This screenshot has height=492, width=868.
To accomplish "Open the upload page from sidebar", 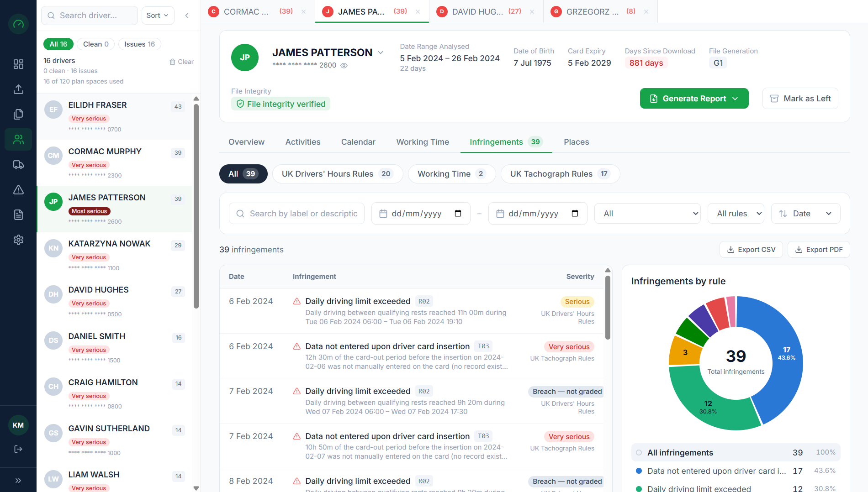I will pyautogui.click(x=18, y=89).
